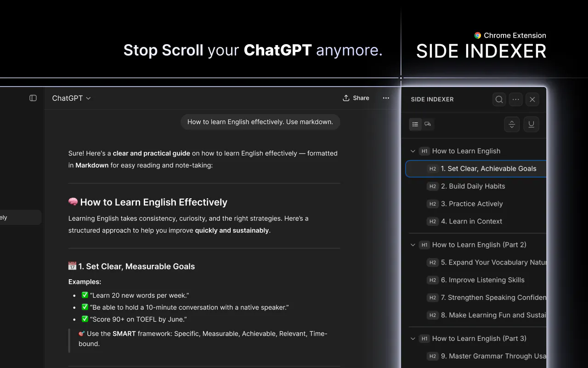
Task: Close the Side Indexer panel
Action: click(x=532, y=99)
